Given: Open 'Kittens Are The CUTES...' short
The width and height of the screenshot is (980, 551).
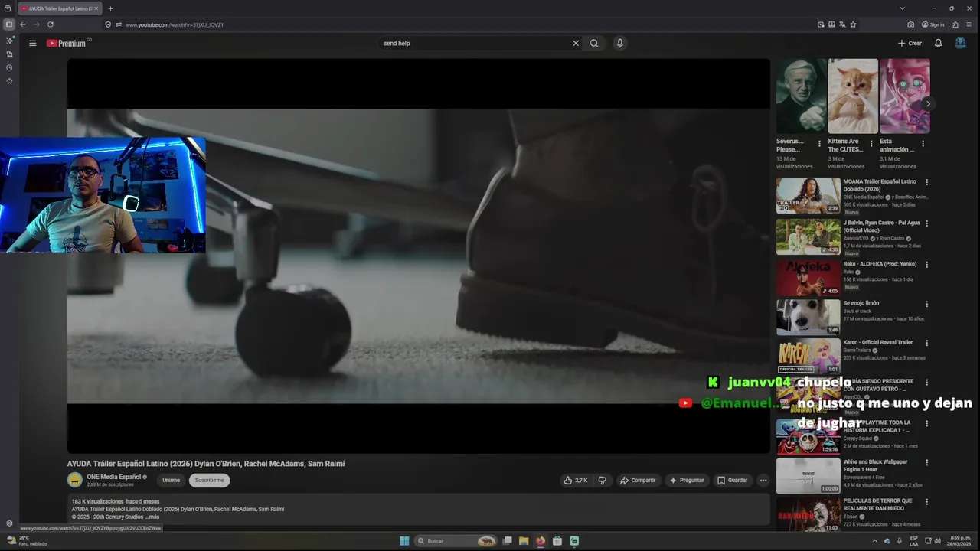Looking at the screenshot, I should pyautogui.click(x=853, y=96).
